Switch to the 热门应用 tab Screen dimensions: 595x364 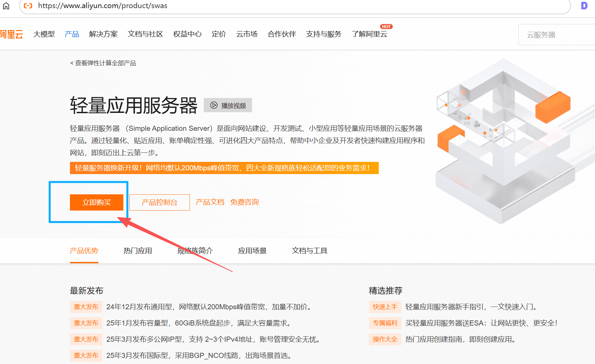(x=138, y=251)
